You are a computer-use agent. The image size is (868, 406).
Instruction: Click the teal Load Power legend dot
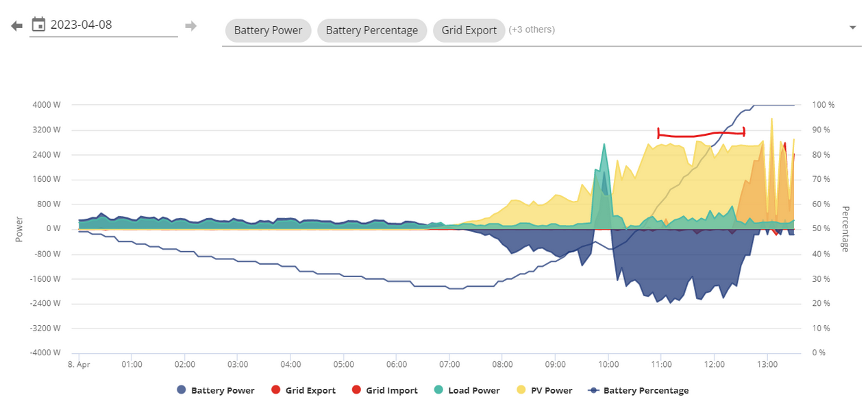coord(438,390)
